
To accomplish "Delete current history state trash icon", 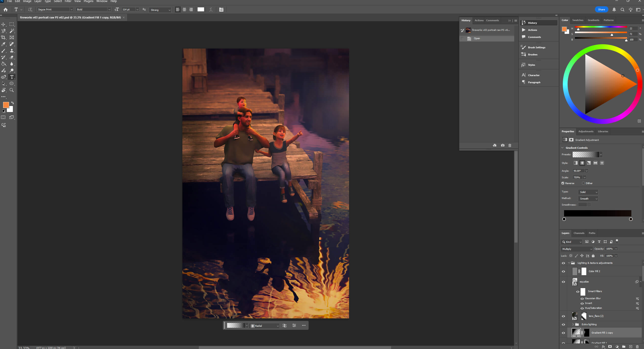I will coord(510,145).
